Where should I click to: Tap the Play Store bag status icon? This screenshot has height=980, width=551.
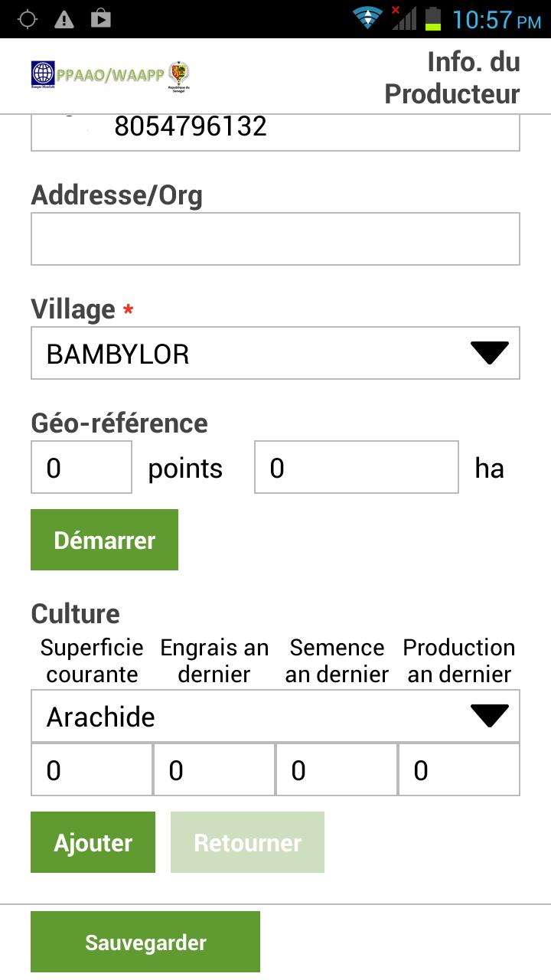[x=101, y=19]
